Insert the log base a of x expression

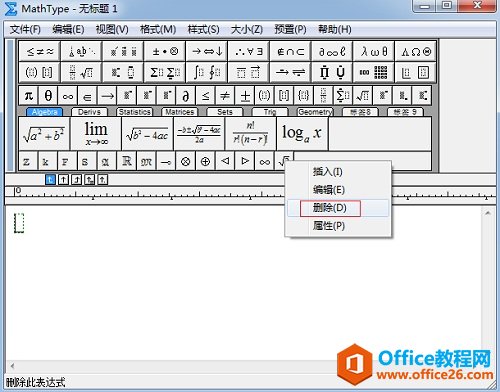(x=302, y=134)
